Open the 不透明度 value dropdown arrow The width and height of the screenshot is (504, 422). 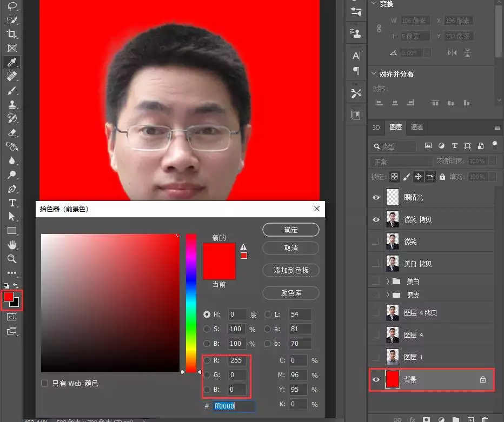click(x=492, y=161)
